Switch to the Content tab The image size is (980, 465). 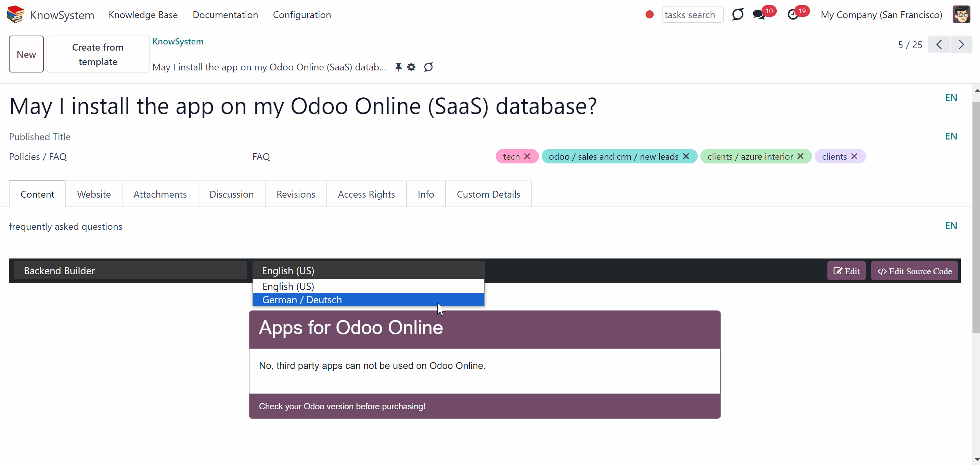[37, 194]
